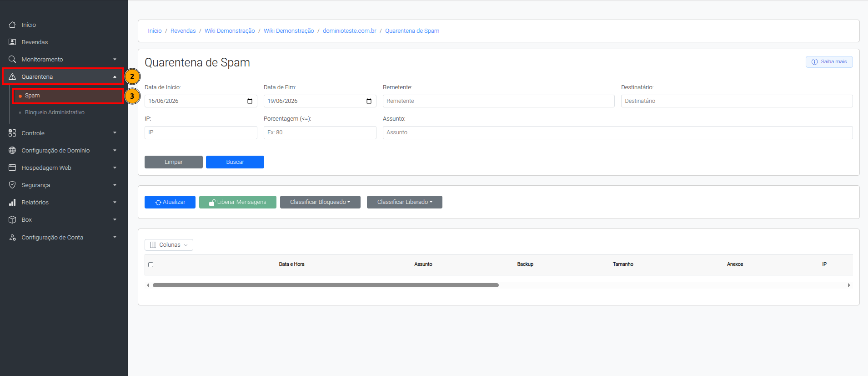Click the Início home icon in sidebar
The image size is (868, 376).
(12, 25)
